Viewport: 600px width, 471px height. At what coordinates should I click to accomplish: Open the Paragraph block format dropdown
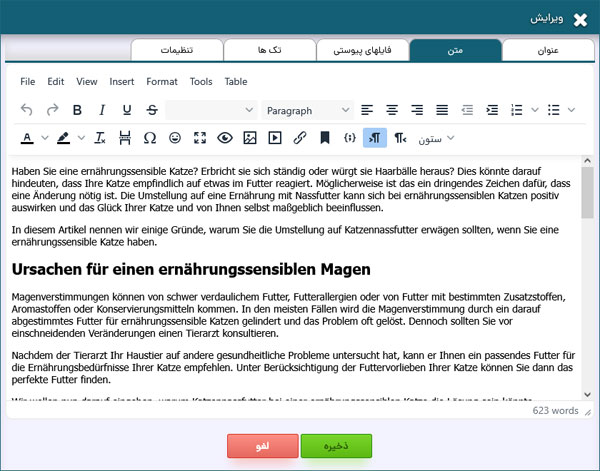coord(308,110)
